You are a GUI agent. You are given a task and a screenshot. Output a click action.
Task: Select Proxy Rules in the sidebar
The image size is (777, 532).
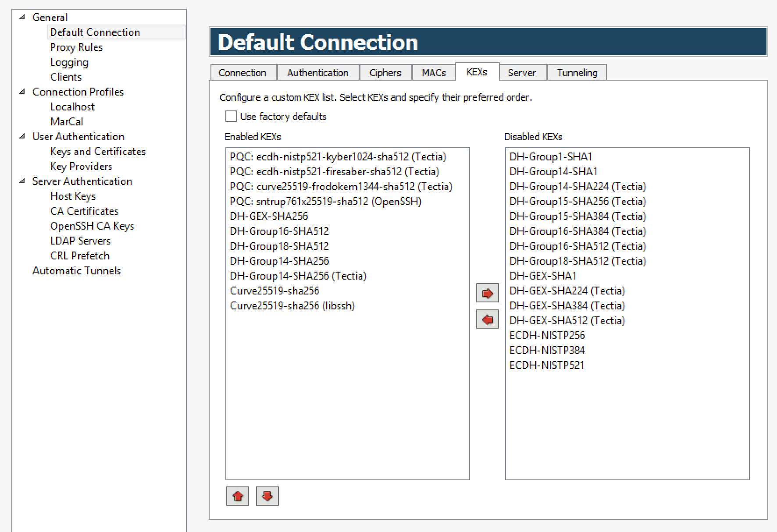click(76, 47)
